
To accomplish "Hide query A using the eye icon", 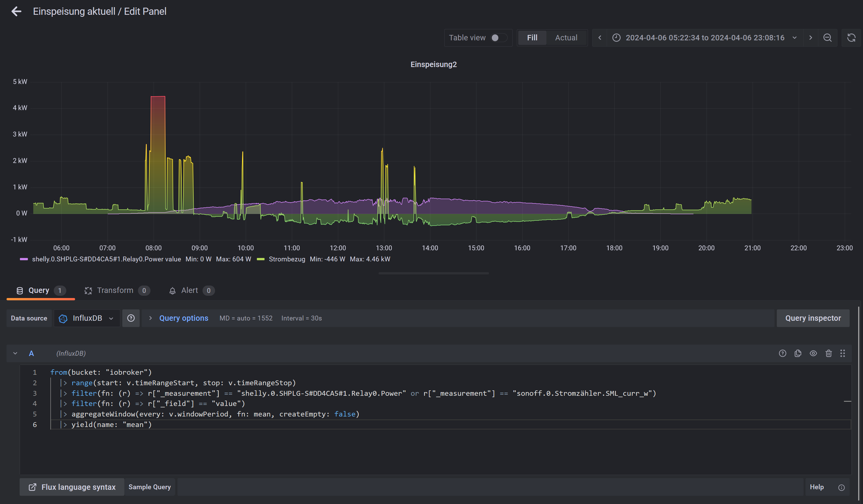I will [x=813, y=353].
